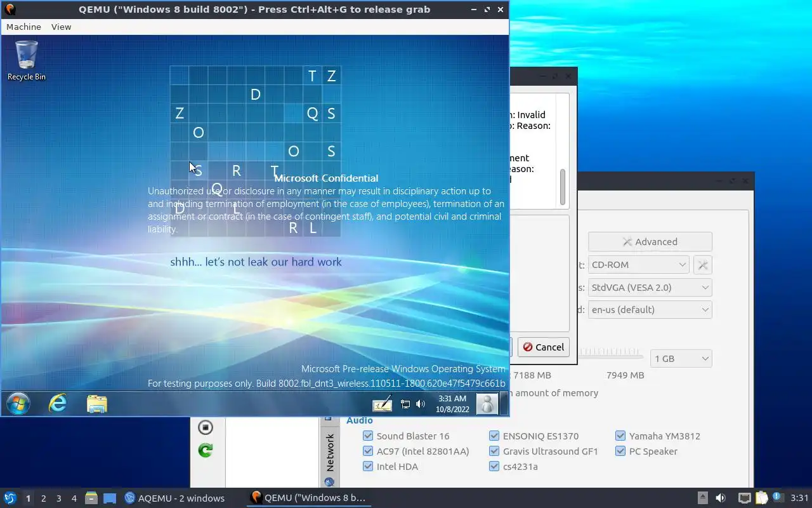Image resolution: width=812 pixels, height=508 pixels.
Task: Switch to workspace 4 in the pager
Action: pyautogui.click(x=74, y=498)
